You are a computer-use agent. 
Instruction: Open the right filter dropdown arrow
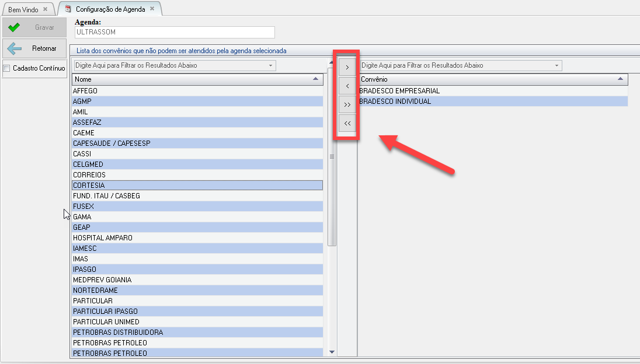coord(557,66)
